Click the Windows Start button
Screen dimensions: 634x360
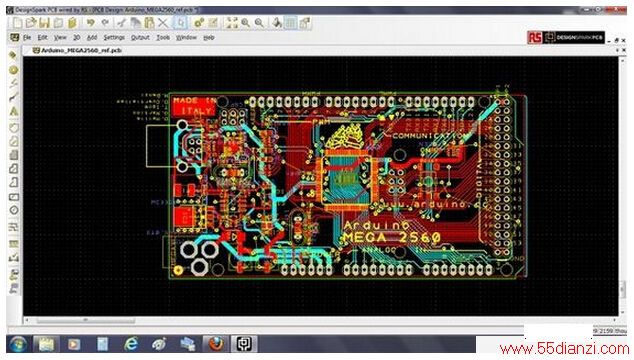click(x=17, y=344)
